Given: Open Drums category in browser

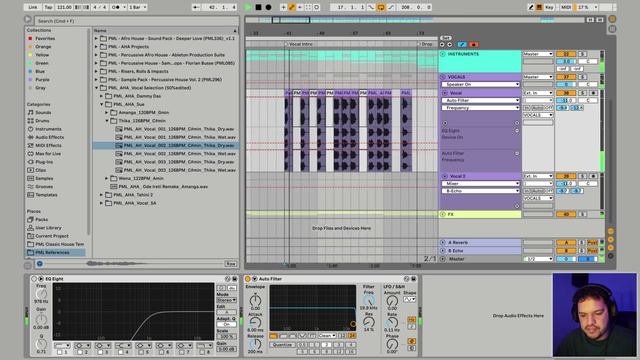Looking at the screenshot, I should click(x=42, y=121).
